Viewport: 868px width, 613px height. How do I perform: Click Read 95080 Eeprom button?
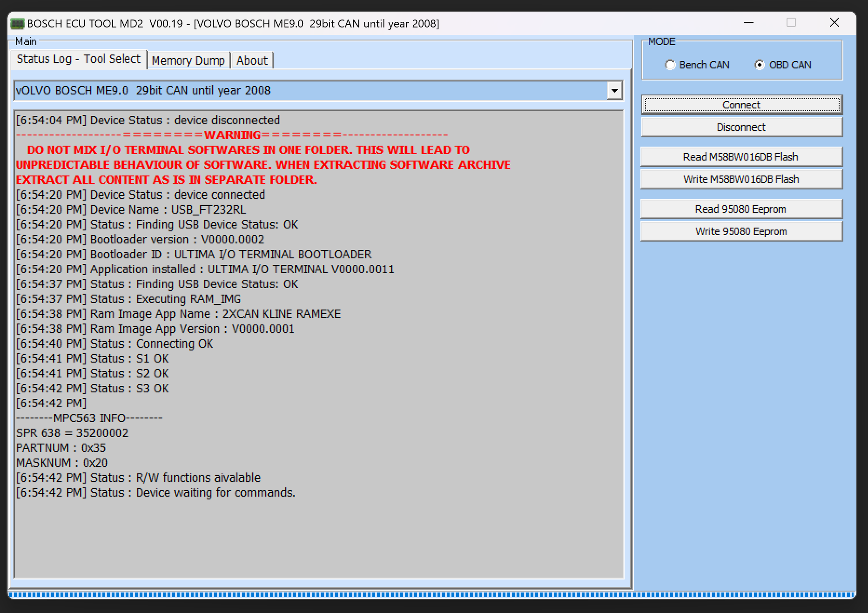[x=741, y=209]
